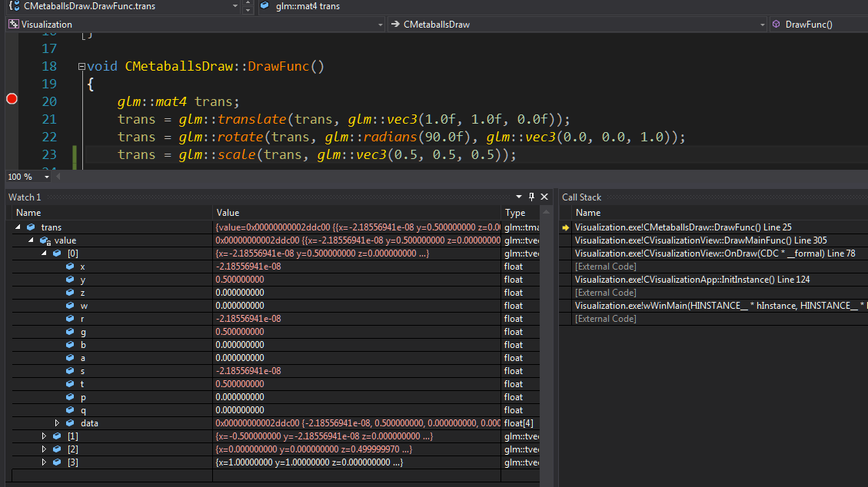Expand the [1] column vector row
The width and height of the screenshot is (868, 487).
pyautogui.click(x=44, y=436)
